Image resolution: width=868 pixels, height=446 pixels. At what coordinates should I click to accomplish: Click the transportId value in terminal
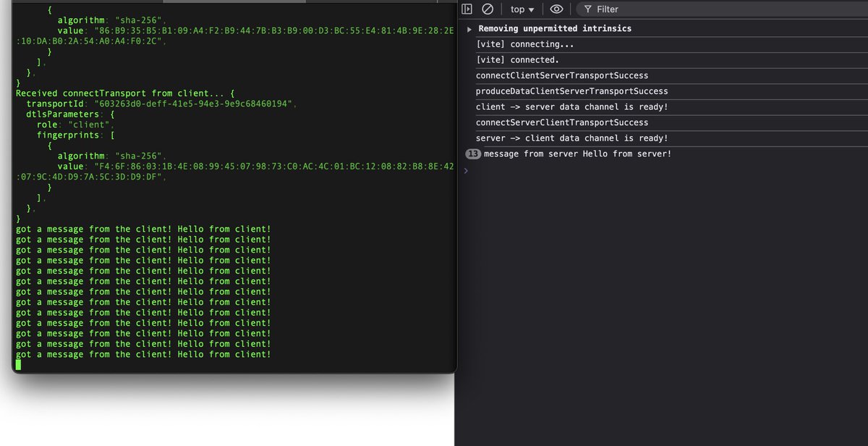pyautogui.click(x=195, y=104)
